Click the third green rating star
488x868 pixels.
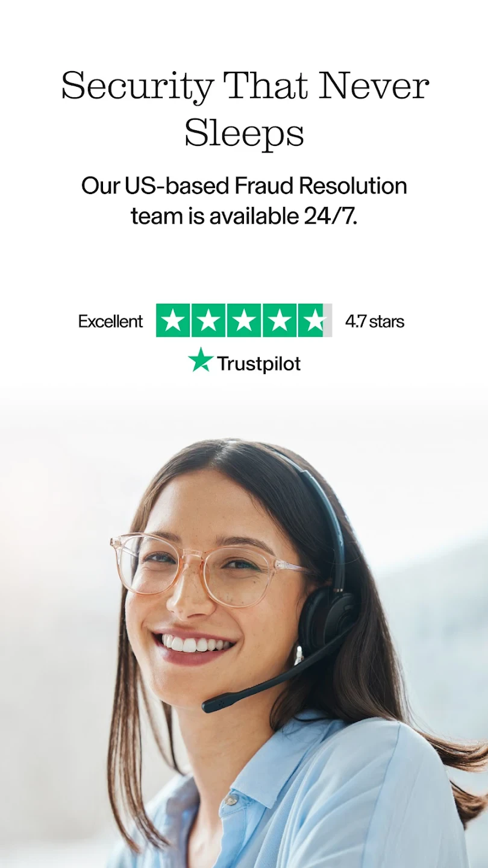(x=244, y=320)
